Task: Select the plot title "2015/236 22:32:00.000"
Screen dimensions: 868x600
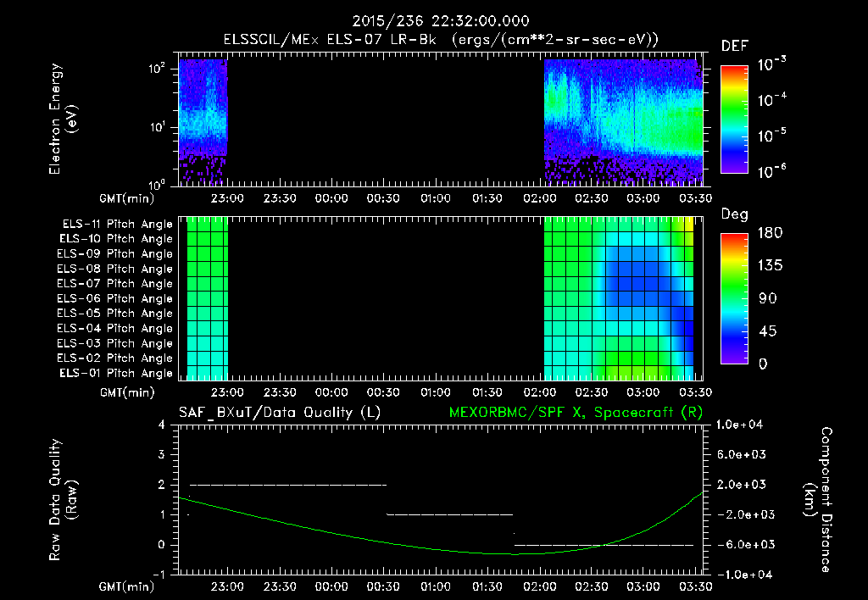Action: click(441, 21)
